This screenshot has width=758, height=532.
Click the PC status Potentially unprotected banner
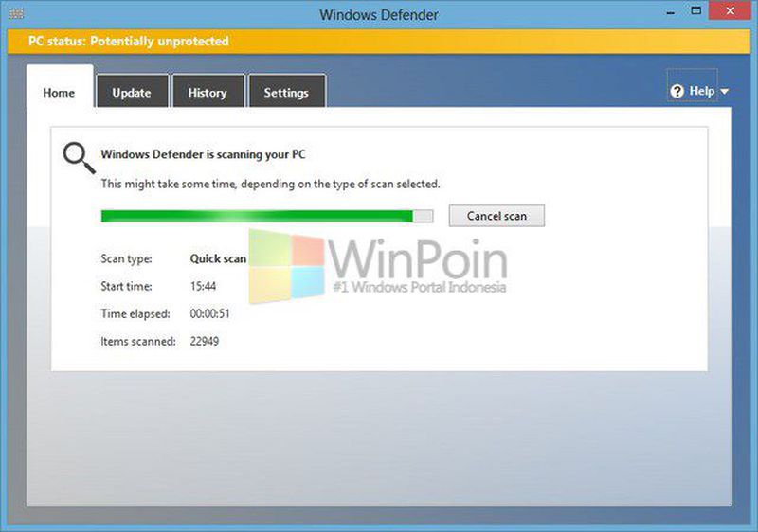tap(379, 41)
